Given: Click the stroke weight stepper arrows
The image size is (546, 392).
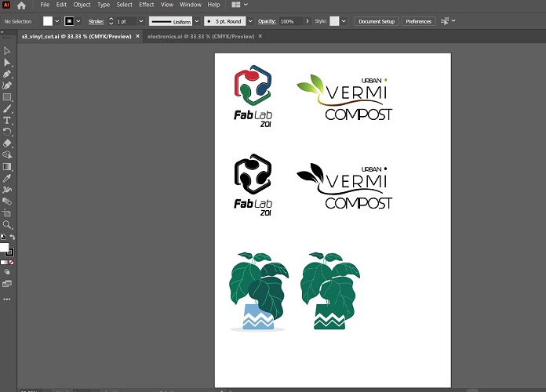Looking at the screenshot, I should pyautogui.click(x=111, y=21).
